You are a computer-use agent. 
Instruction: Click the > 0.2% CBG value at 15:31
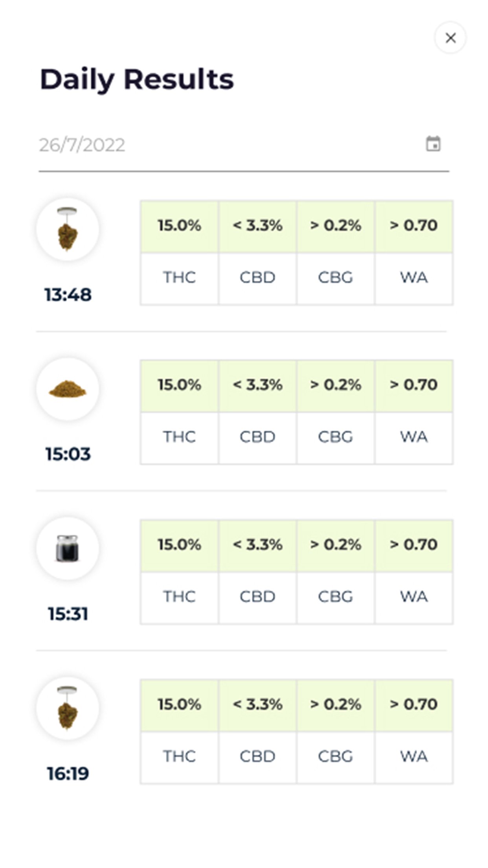click(x=336, y=544)
